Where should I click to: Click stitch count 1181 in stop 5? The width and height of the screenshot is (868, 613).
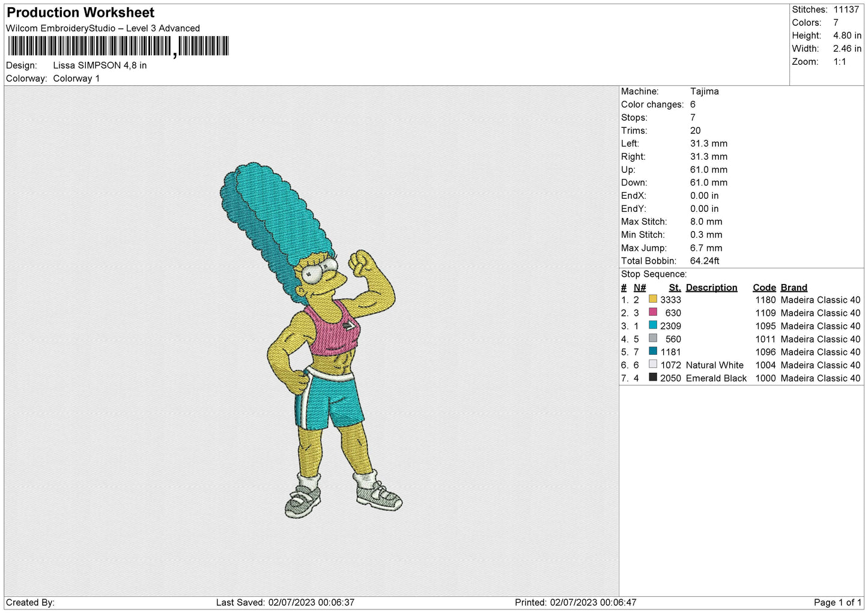click(670, 352)
